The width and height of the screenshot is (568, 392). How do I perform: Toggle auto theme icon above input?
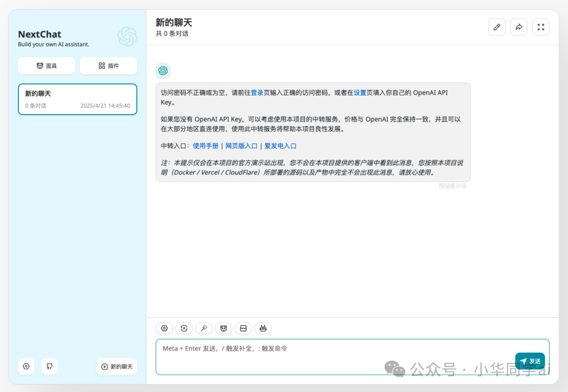184,328
